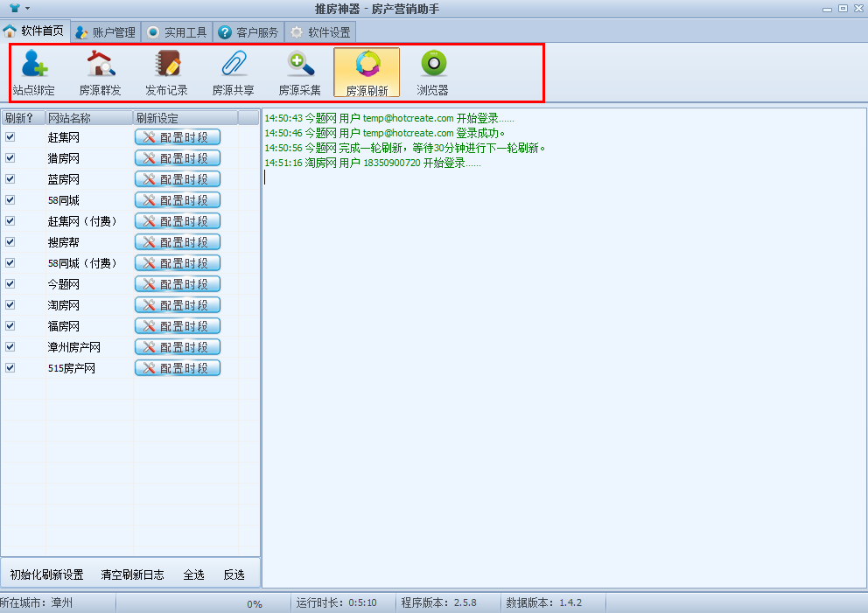Switch to the 实用工具 tab

pos(177,32)
